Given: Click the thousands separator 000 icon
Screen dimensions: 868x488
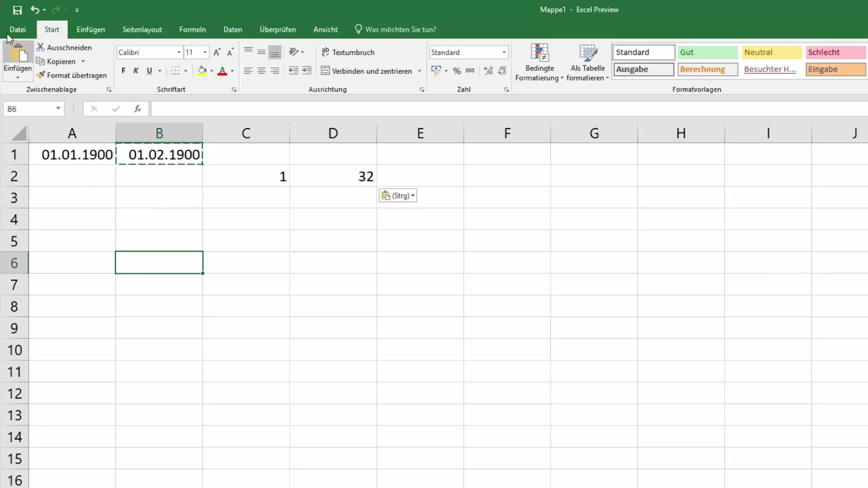Looking at the screenshot, I should tap(470, 71).
